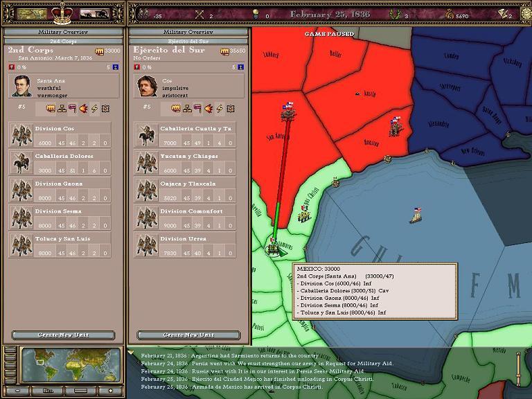Image resolution: width=532 pixels, height=399 pixels.
Task: Select Oajaca y Tlaxcala unit row
Action: pos(185,190)
